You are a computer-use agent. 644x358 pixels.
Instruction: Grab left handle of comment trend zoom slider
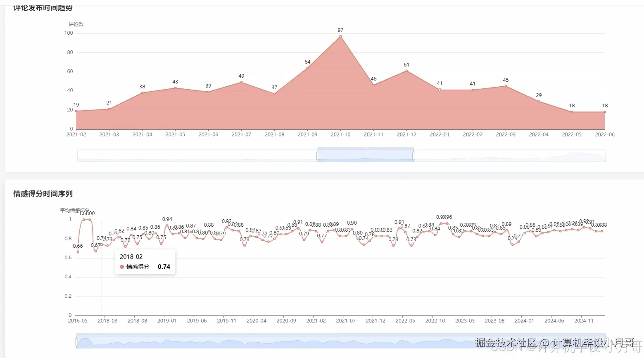pos(318,156)
